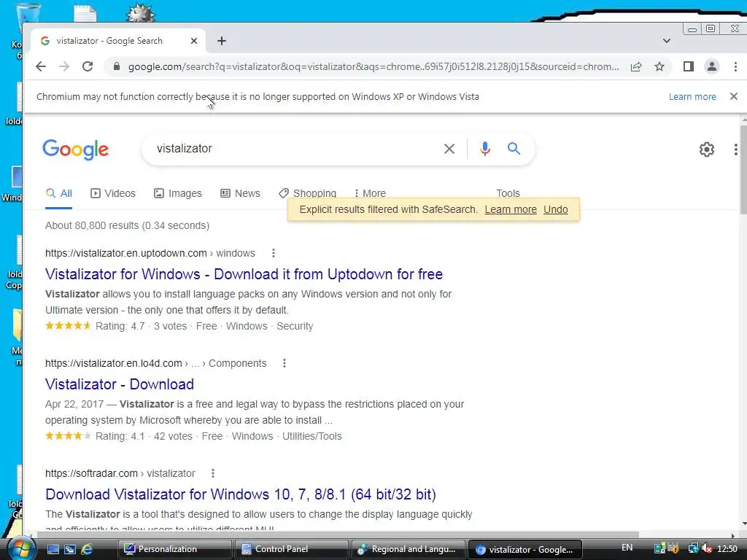Switch to News results tab

point(240,193)
